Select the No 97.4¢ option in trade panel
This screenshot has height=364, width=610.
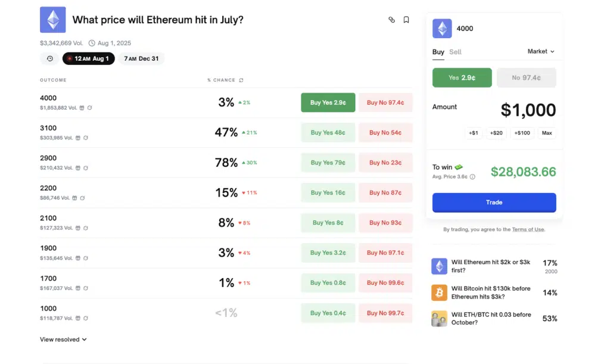tap(526, 77)
